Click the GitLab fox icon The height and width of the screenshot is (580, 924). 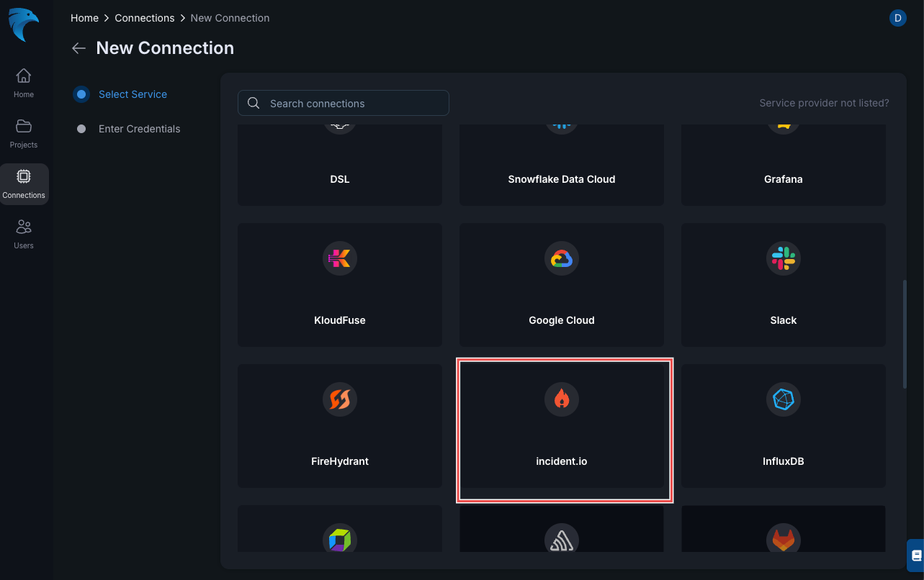(784, 538)
